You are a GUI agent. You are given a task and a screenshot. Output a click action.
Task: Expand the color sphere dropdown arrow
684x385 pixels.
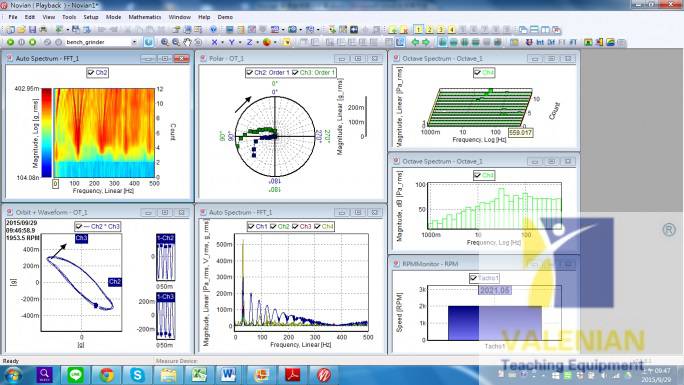pyautogui.click(x=275, y=42)
